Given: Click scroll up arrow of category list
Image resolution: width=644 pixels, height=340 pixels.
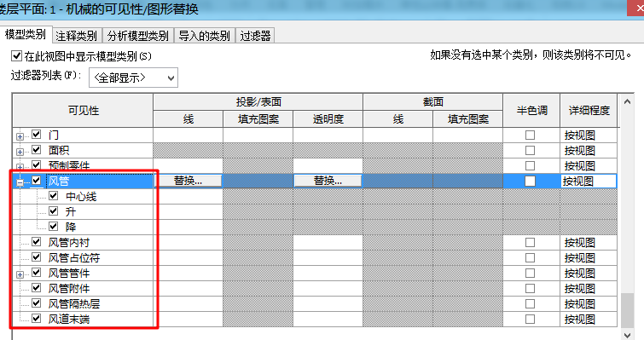Looking at the screenshot, I should [x=627, y=101].
